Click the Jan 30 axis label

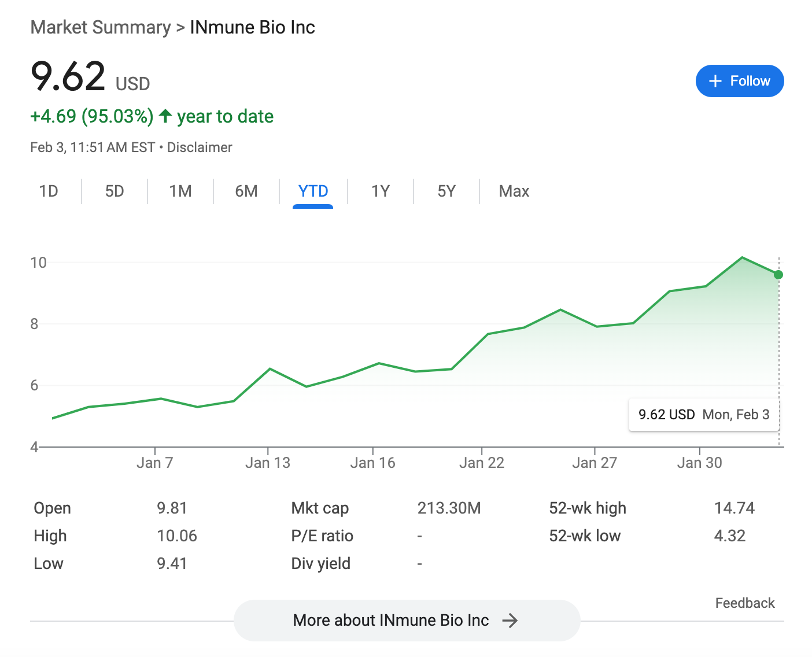tap(700, 463)
